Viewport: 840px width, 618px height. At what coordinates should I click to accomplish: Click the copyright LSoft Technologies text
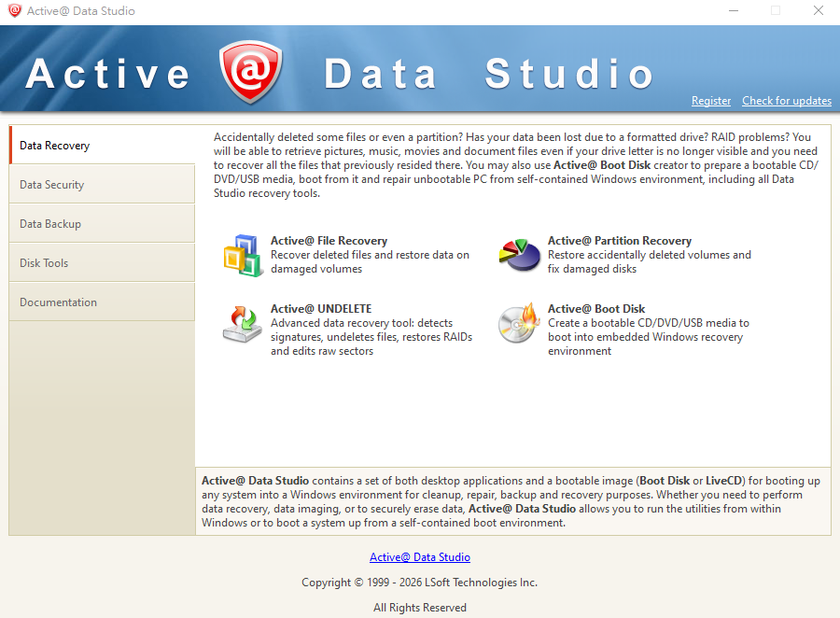click(x=419, y=583)
